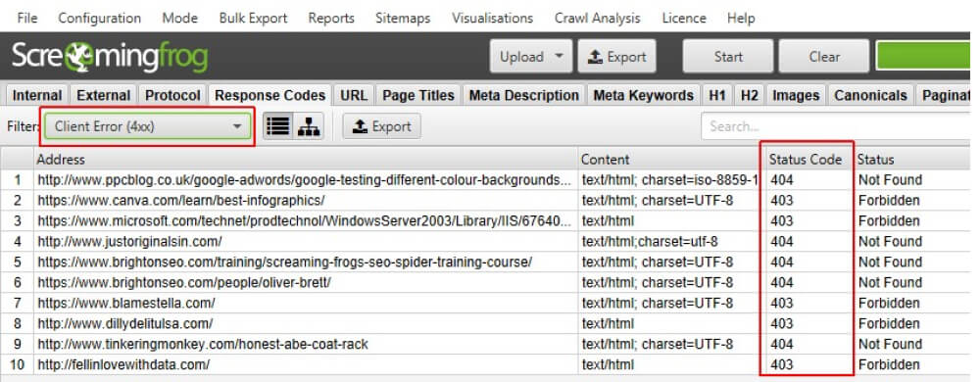The height and width of the screenshot is (382, 980).
Task: Select the canva.com best-infographics row
Action: click(484, 201)
